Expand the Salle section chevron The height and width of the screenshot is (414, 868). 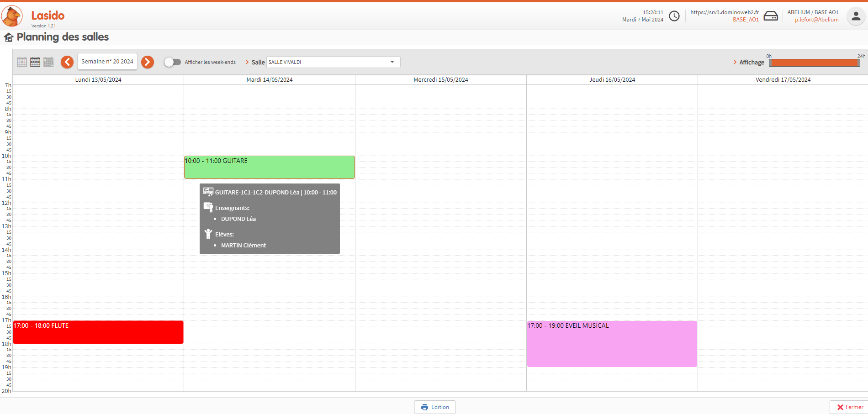click(247, 62)
